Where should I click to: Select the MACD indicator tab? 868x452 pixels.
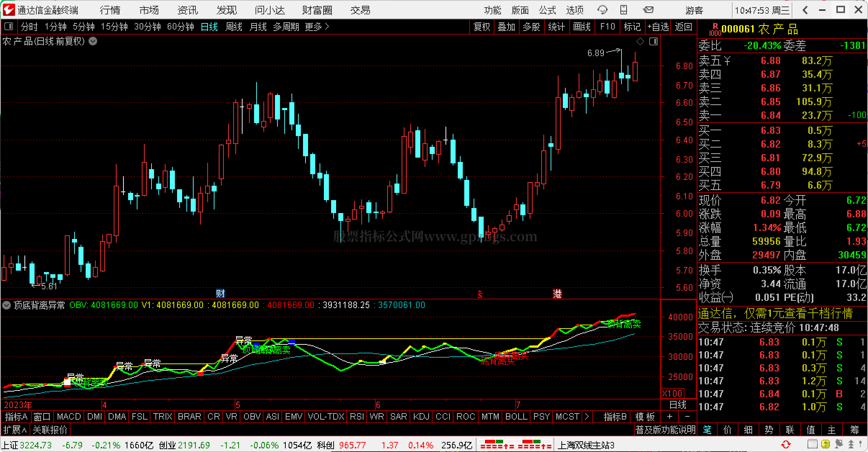pyautogui.click(x=69, y=417)
